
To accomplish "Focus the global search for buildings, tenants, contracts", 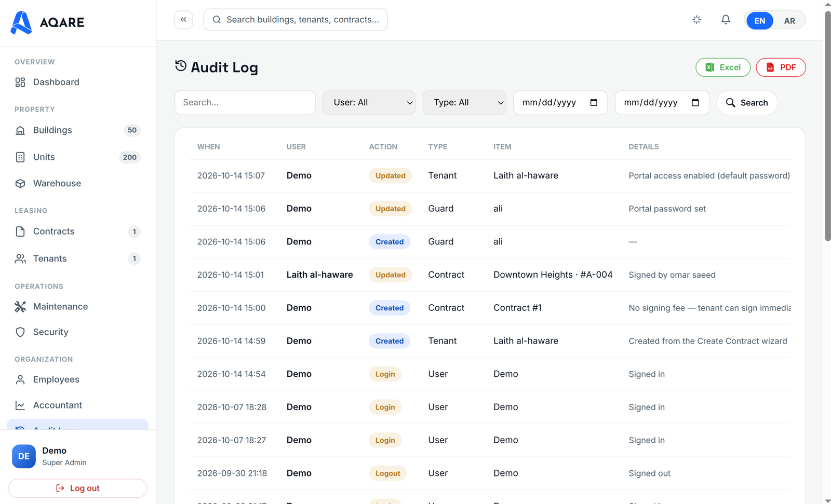I will pyautogui.click(x=296, y=20).
